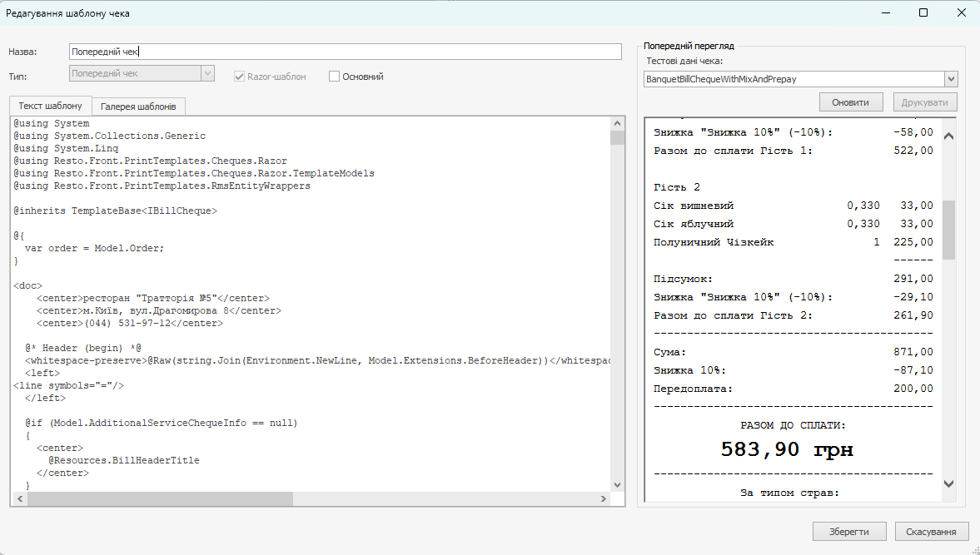Expand the Тестові дані чека dropdown
This screenshot has width=980, height=555.
coord(951,79)
